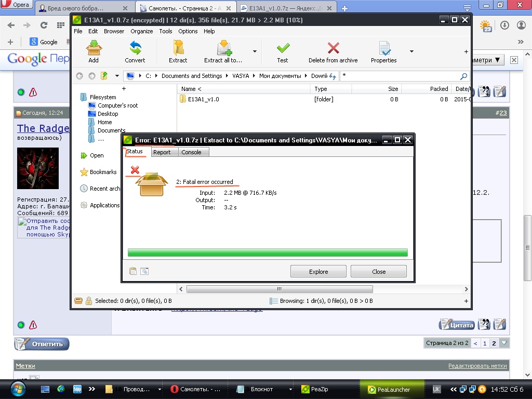Click the plus expander above the Filesystem tree
532x399 pixels.
click(x=124, y=88)
